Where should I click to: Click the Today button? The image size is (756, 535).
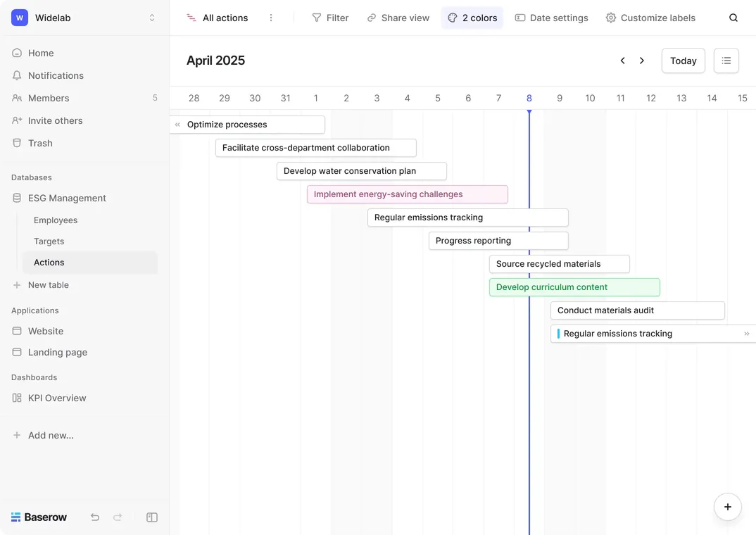click(683, 61)
